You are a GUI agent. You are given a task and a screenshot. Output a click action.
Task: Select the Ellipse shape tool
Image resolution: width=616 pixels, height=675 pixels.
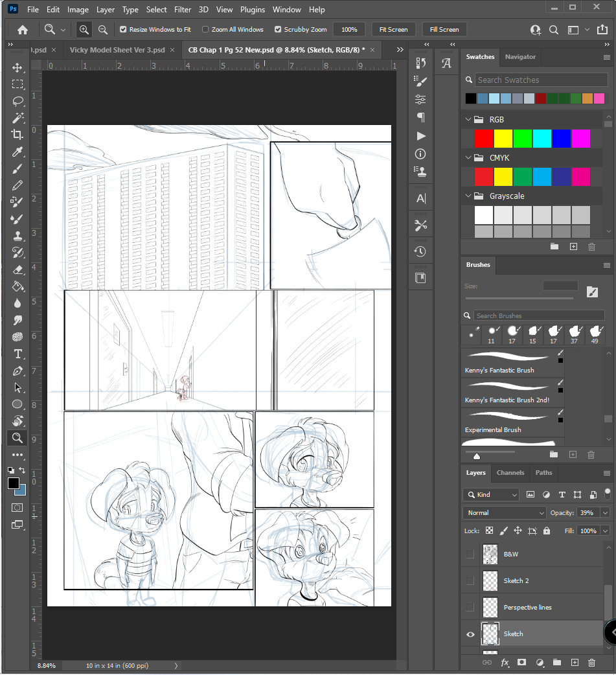pyautogui.click(x=17, y=404)
